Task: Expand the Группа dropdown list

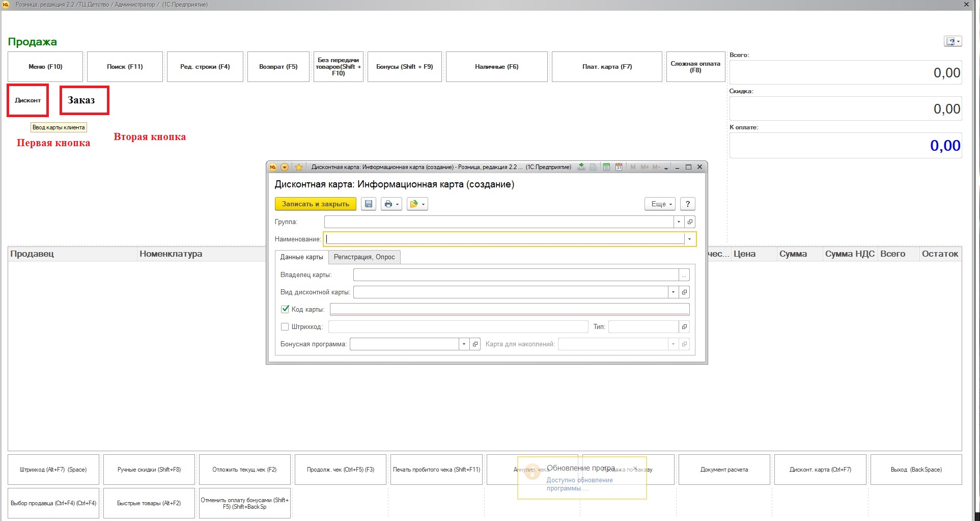Action: 679,222
